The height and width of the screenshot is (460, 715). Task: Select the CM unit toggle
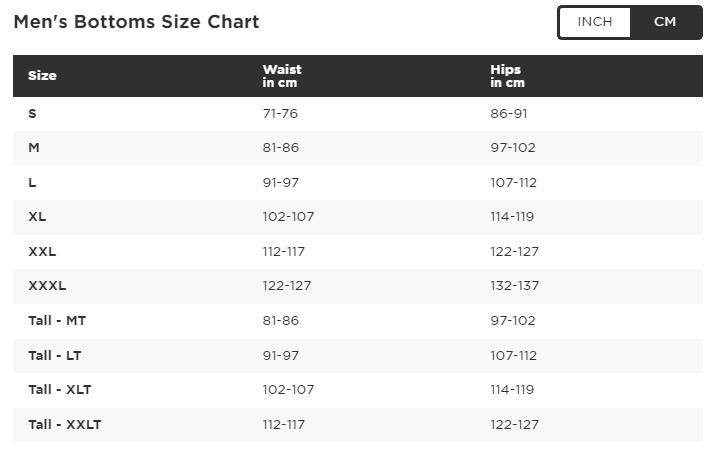click(665, 22)
